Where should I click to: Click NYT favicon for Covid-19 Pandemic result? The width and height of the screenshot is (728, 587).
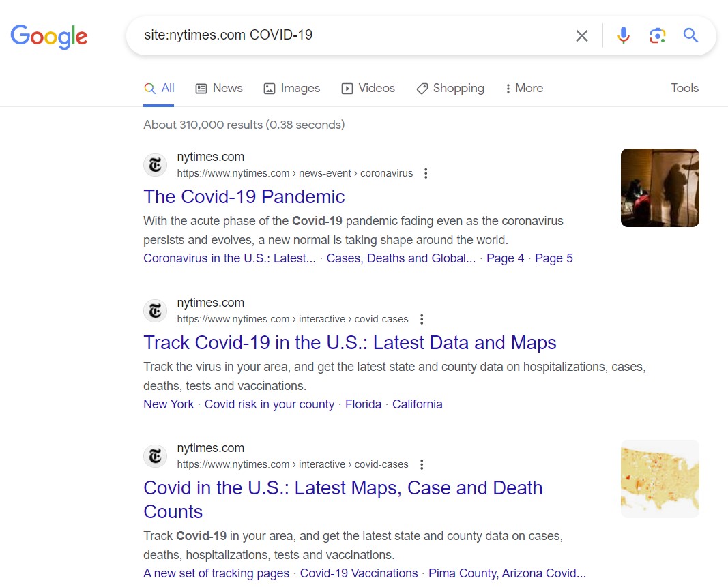point(155,165)
